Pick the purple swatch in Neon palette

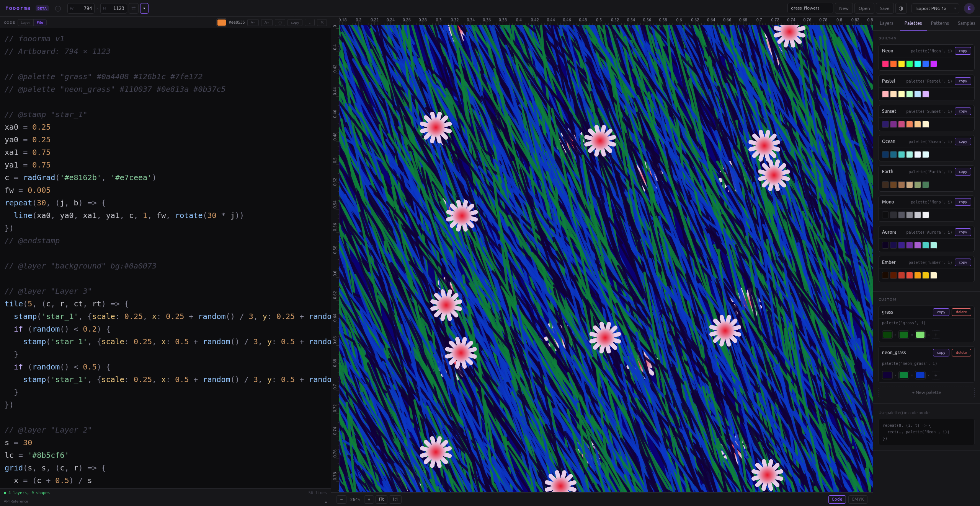point(934,64)
